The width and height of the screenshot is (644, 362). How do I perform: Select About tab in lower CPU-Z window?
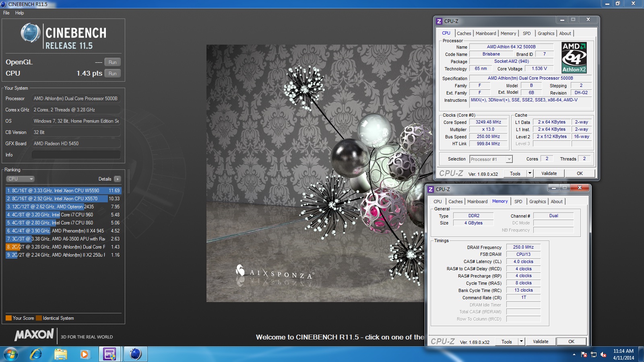557,202
